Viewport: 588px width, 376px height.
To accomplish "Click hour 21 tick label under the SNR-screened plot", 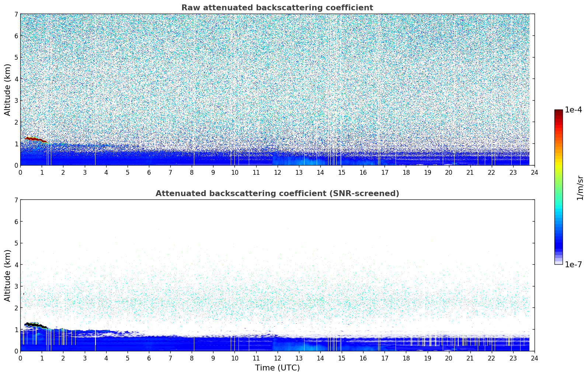I will 470,358.
